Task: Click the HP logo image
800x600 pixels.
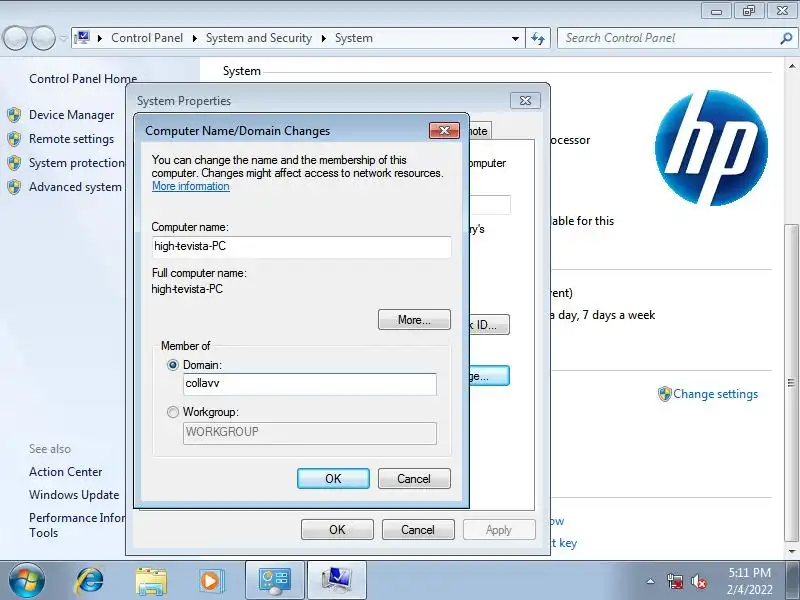Action: (711, 148)
